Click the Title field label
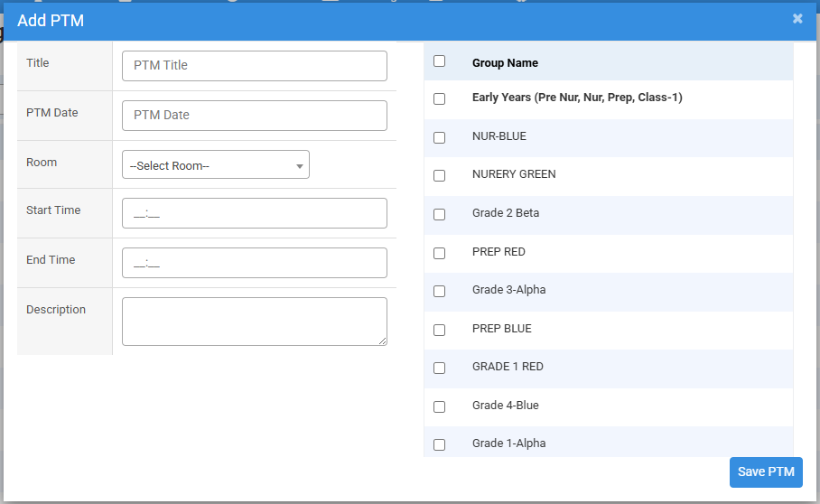Image resolution: width=820 pixels, height=504 pixels. click(x=38, y=62)
